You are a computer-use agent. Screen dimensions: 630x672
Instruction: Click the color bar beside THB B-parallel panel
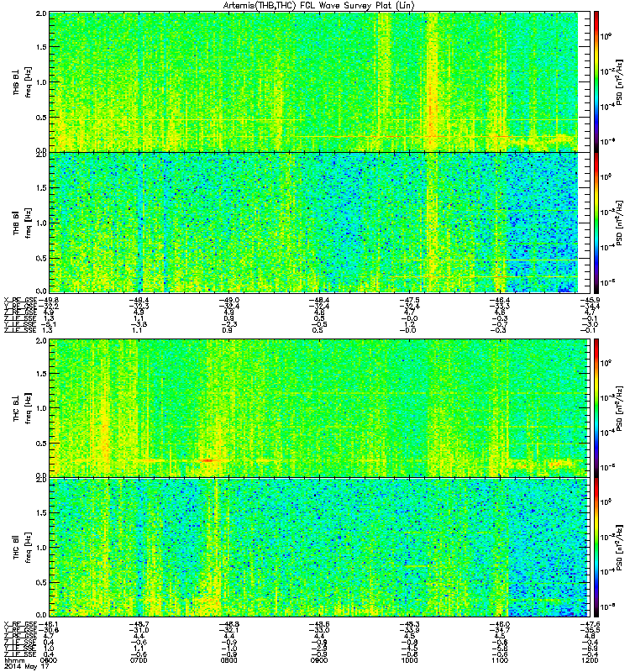click(596, 223)
